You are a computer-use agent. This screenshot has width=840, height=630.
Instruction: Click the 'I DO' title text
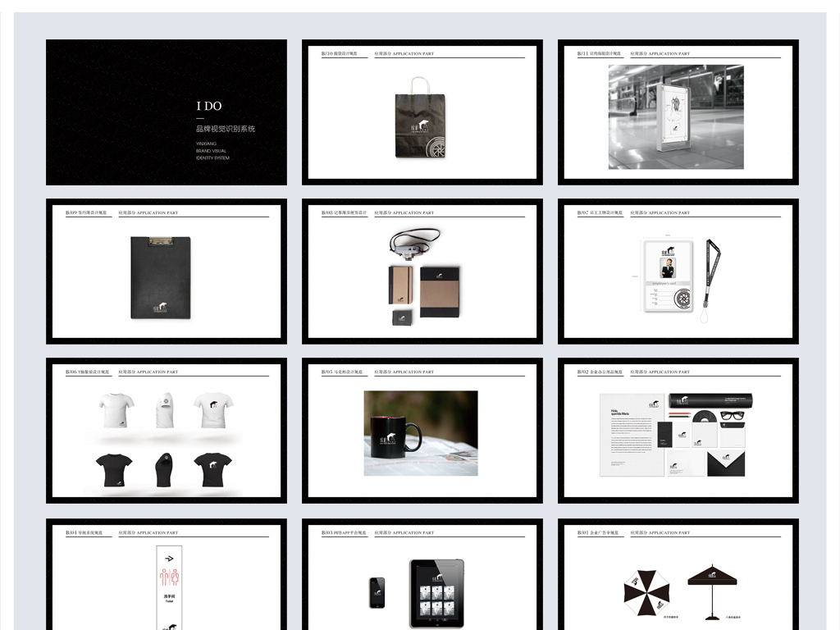(x=209, y=106)
